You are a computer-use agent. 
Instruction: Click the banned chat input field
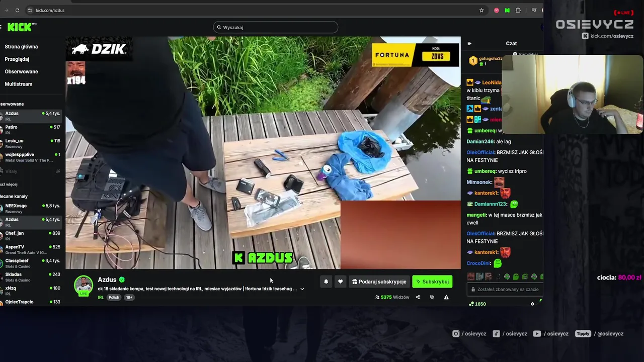505,289
